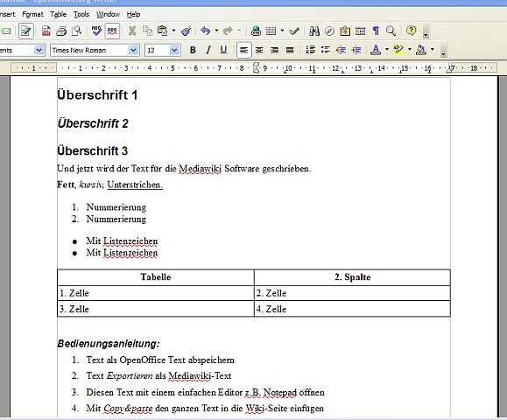
Task: Click the '2. Spalte' table header cell
Action: (x=352, y=276)
